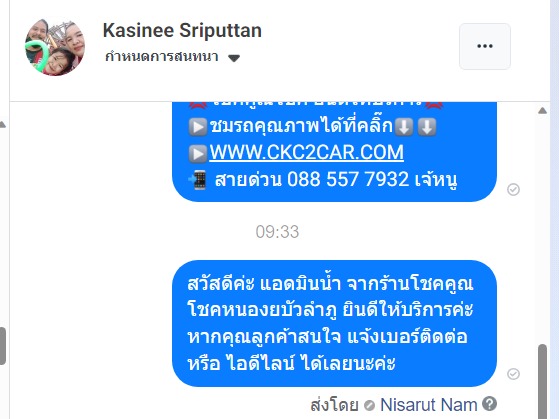Viewport: 559px width, 419px height.
Task: Click the Nisarut Nam sender name
Action: point(429,405)
